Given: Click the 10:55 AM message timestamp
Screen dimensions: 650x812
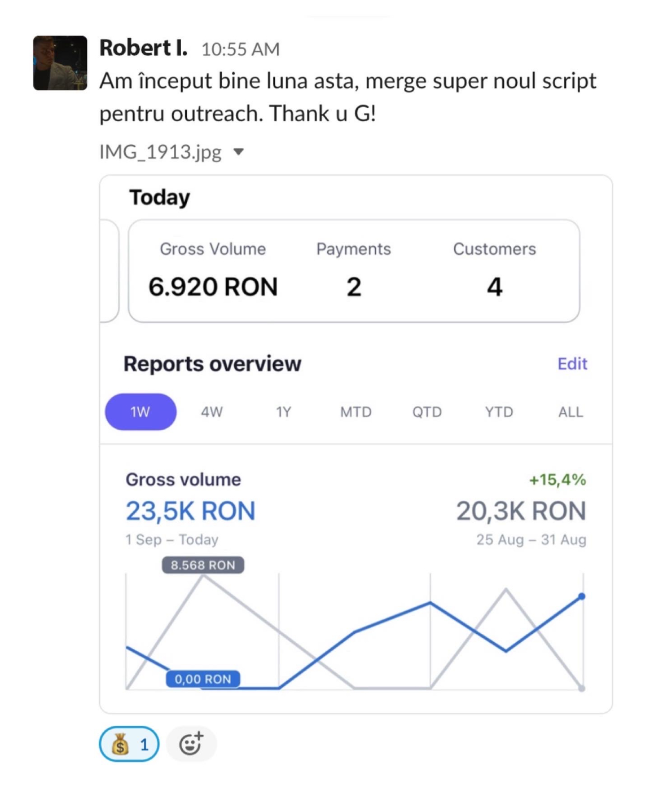Looking at the screenshot, I should (x=240, y=50).
